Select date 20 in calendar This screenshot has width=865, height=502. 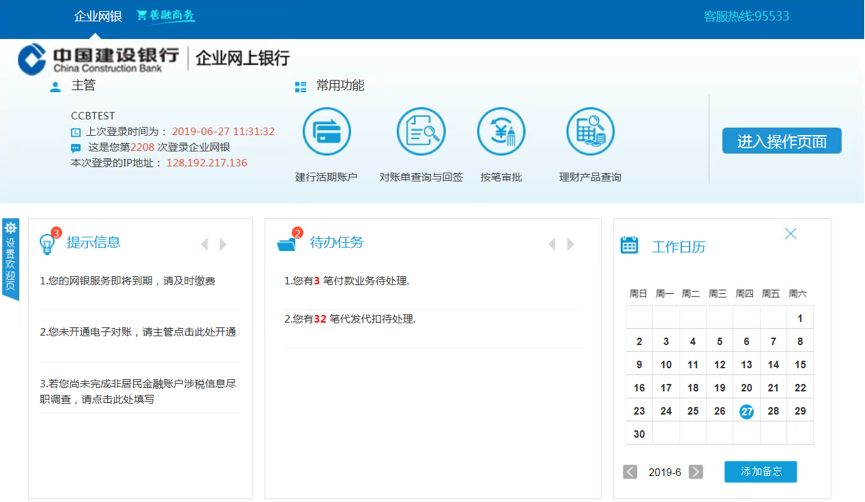tap(746, 388)
